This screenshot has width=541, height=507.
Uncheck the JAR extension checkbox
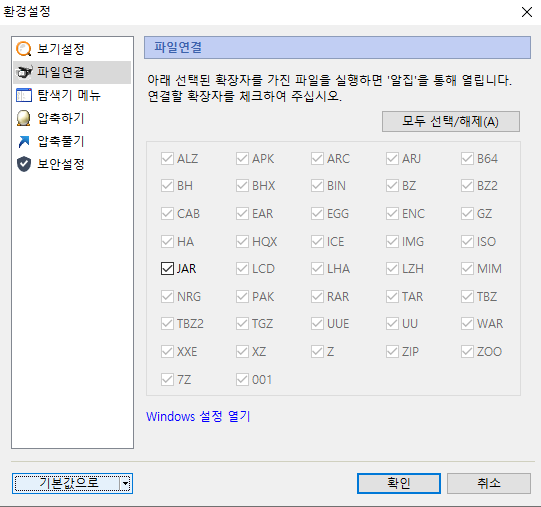pos(167,269)
